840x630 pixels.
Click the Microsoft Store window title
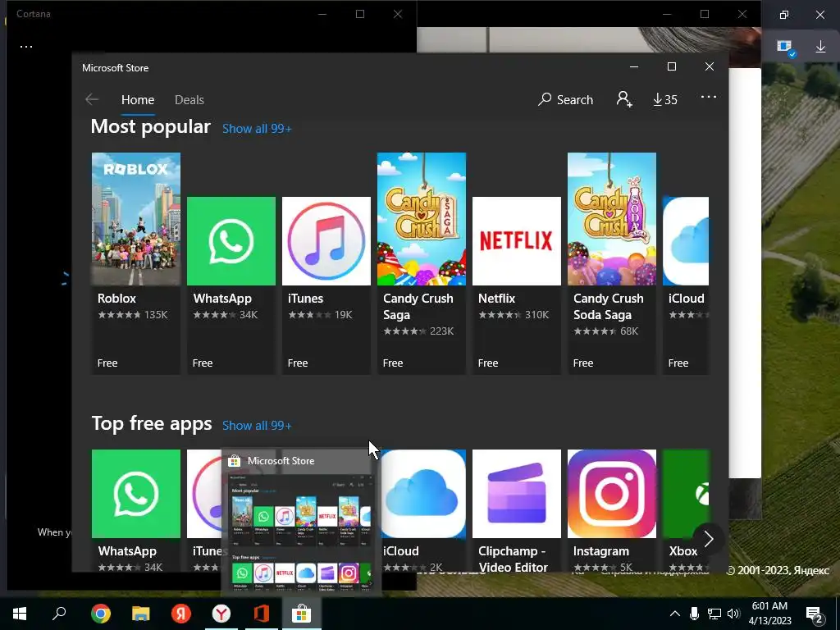[115, 68]
